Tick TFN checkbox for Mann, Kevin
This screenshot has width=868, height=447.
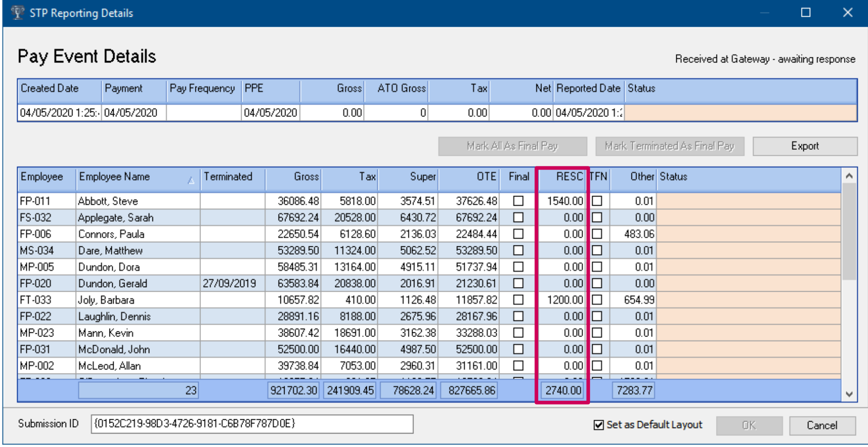(597, 332)
